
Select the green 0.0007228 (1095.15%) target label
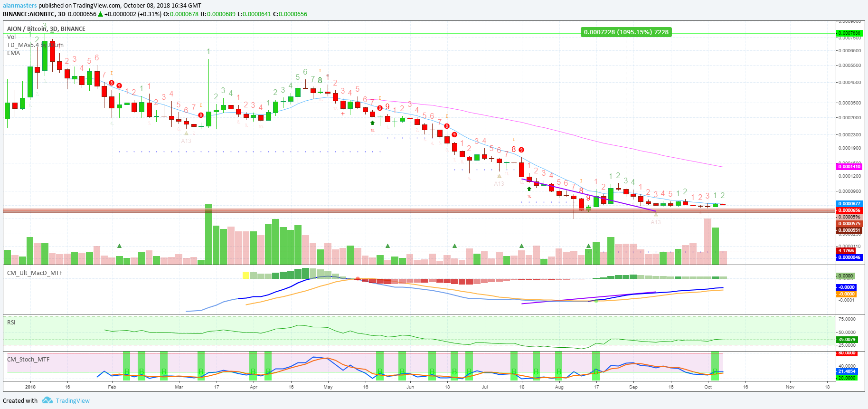[626, 32]
